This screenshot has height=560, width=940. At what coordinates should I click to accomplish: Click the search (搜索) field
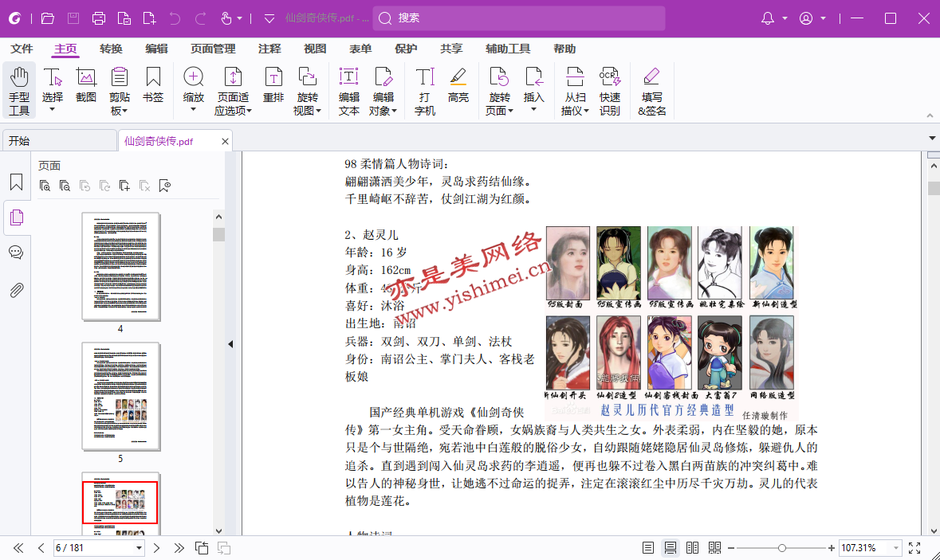519,18
